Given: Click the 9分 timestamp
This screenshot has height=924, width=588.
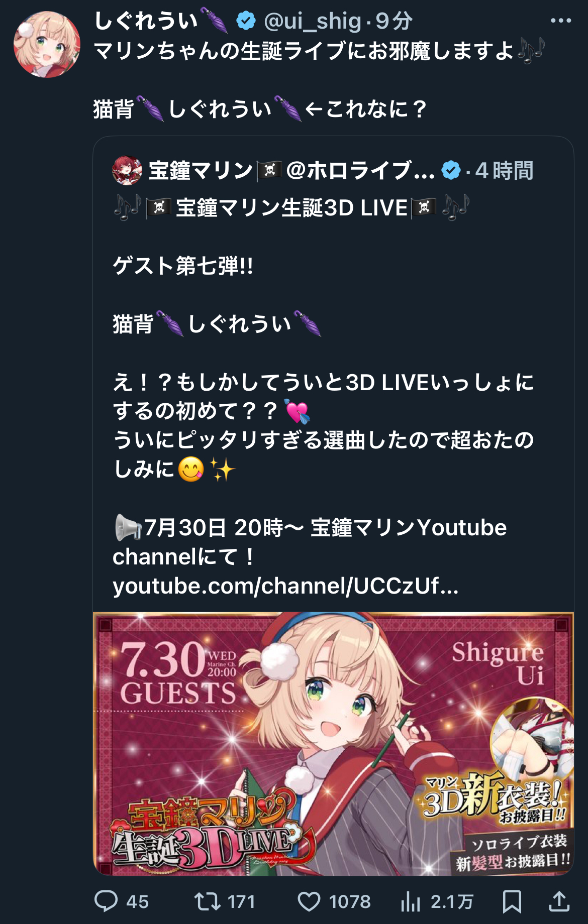Looking at the screenshot, I should [394, 21].
